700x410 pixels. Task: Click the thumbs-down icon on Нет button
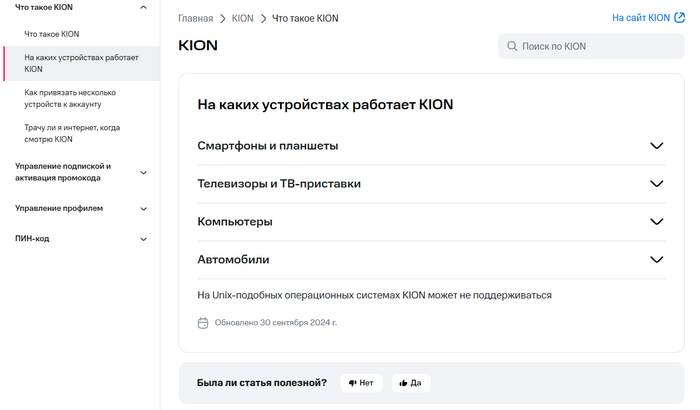pyautogui.click(x=352, y=383)
